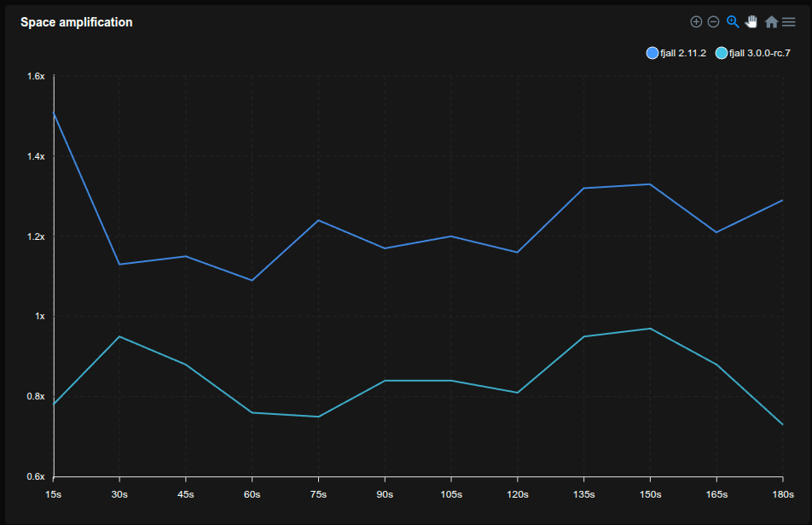Activate the selection zoom magnifier tool
The width and height of the screenshot is (812, 525).
[733, 22]
